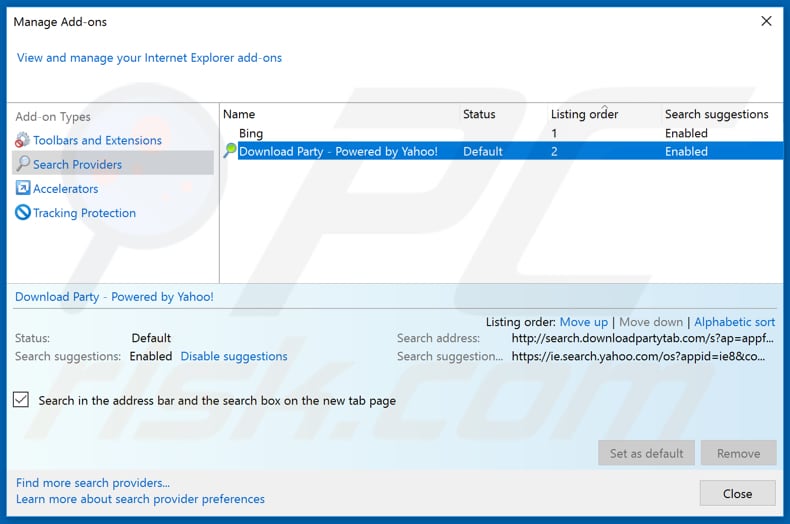Select Search Providers add-on type
Viewport: 790px width, 524px height.
[113, 163]
